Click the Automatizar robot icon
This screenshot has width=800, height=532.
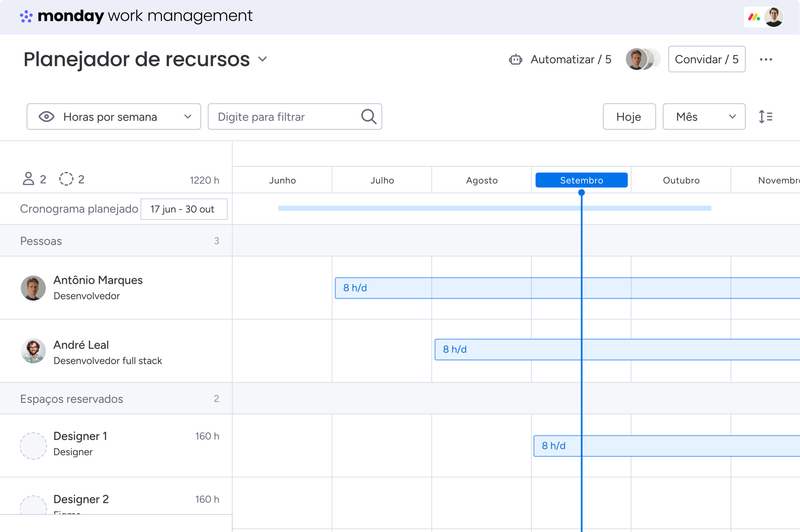point(516,59)
